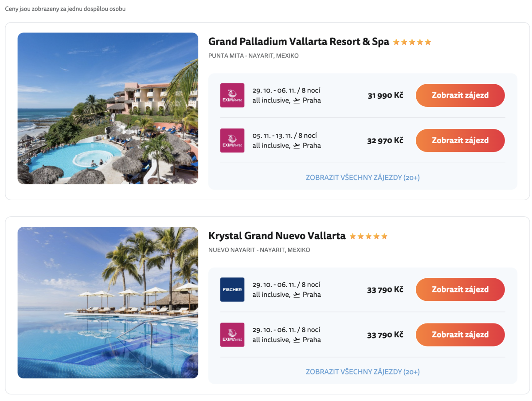
Task: Click star rating of Grand Palladium Vallarta
Action: point(412,42)
